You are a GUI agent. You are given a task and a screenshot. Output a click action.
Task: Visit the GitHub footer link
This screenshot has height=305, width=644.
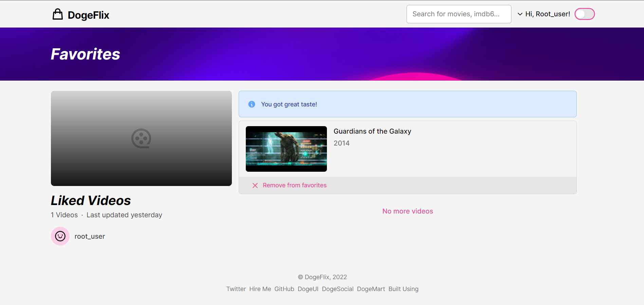coord(284,289)
